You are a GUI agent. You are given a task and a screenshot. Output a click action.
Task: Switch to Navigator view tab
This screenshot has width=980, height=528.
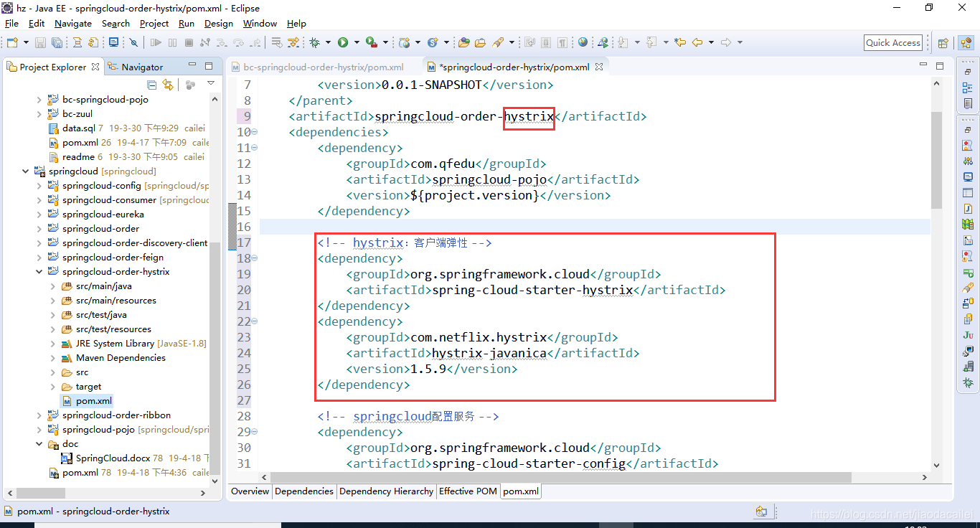136,67
